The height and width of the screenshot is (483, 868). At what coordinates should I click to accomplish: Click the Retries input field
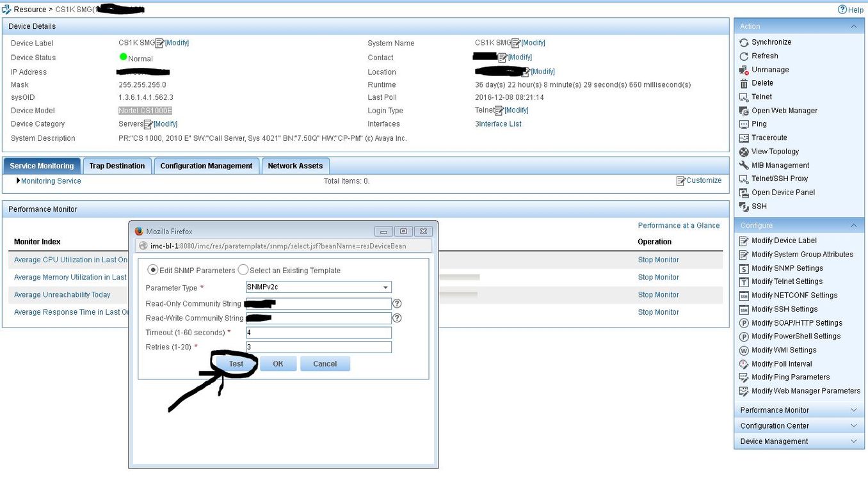pos(319,347)
